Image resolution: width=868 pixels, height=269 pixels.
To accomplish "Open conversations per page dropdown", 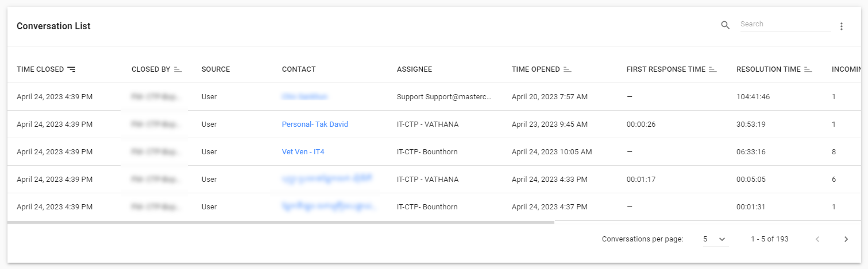I will click(x=715, y=239).
